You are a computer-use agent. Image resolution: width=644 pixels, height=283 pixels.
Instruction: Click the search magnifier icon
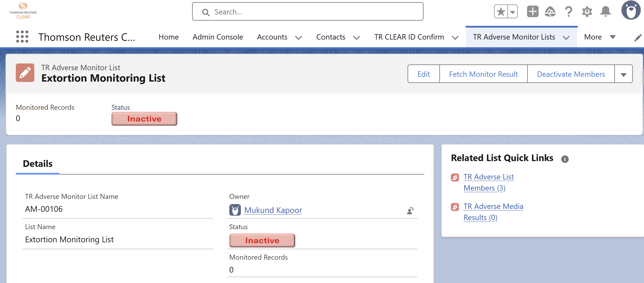[x=206, y=12]
